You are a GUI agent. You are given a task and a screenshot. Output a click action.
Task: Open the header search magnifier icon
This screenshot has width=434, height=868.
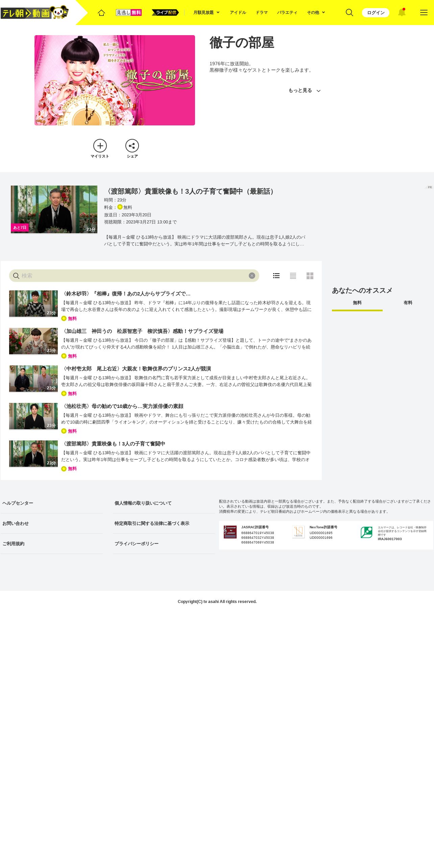(x=349, y=13)
